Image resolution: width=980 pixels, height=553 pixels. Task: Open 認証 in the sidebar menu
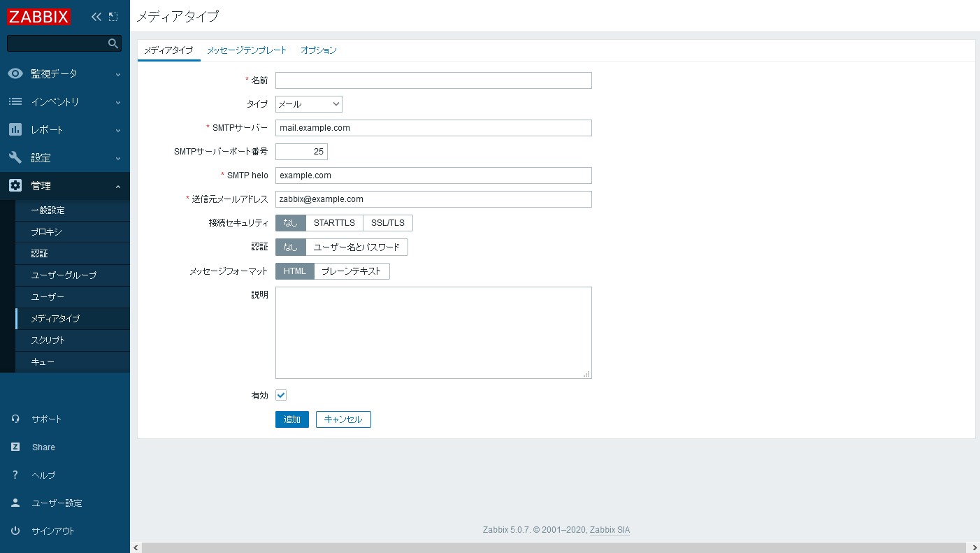click(73, 254)
